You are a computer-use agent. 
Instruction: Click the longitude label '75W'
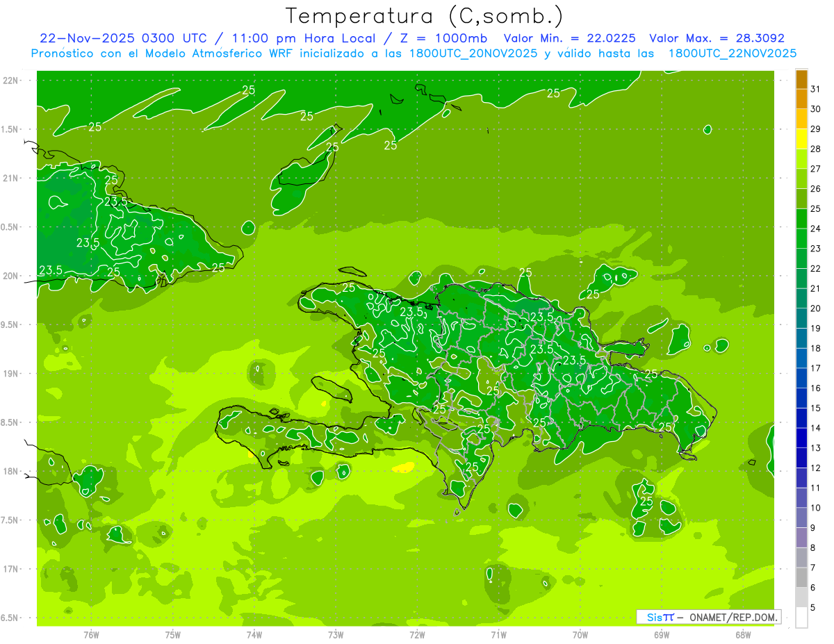click(173, 634)
